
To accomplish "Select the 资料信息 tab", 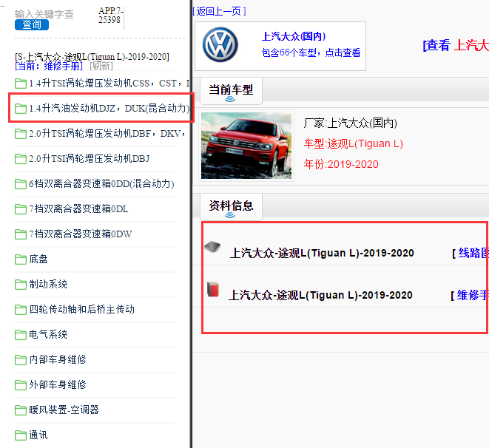I will 231,206.
